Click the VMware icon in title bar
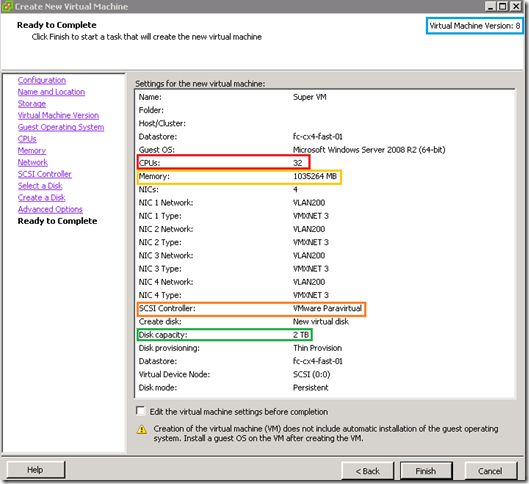This screenshot has height=484, width=529. pyautogui.click(x=7, y=6)
